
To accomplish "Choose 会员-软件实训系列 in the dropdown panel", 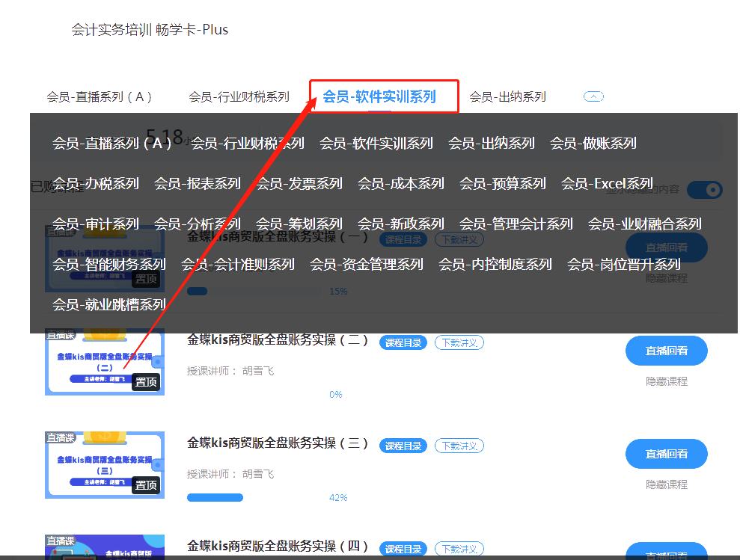I will click(376, 143).
